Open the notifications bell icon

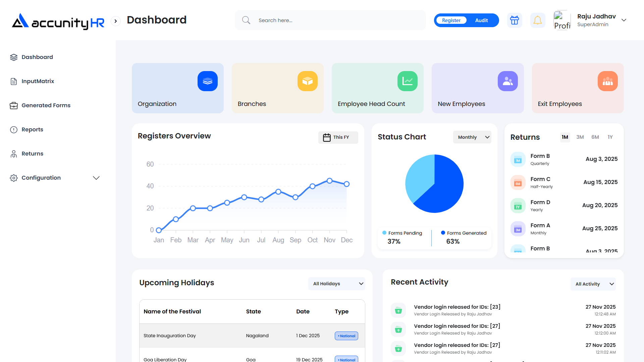pos(537,20)
